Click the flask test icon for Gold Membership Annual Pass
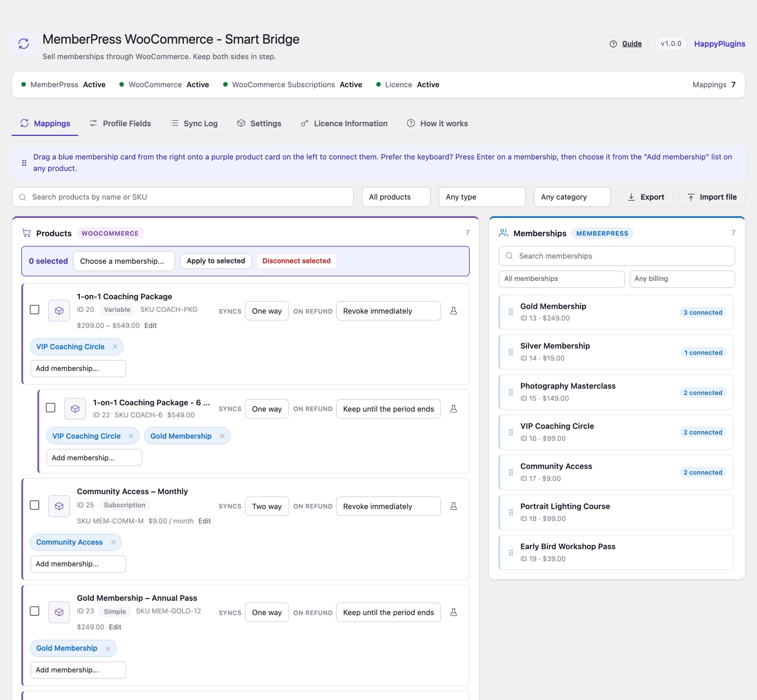The image size is (757, 700). (x=453, y=612)
